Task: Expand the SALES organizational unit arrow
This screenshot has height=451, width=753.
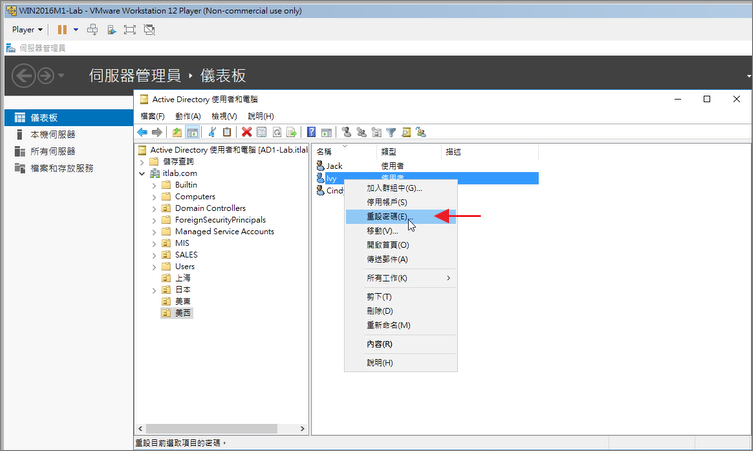Action: (x=154, y=255)
